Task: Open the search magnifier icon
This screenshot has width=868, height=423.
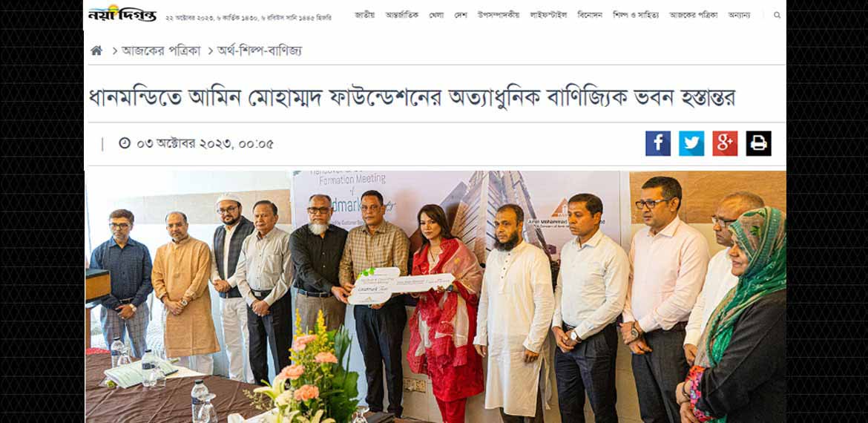Action: point(777,16)
